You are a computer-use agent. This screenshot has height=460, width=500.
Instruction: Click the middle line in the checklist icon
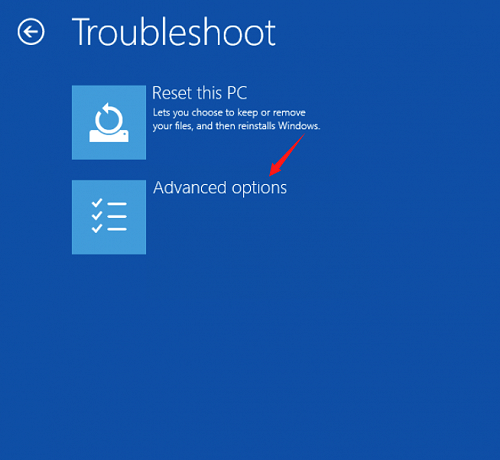(117, 217)
